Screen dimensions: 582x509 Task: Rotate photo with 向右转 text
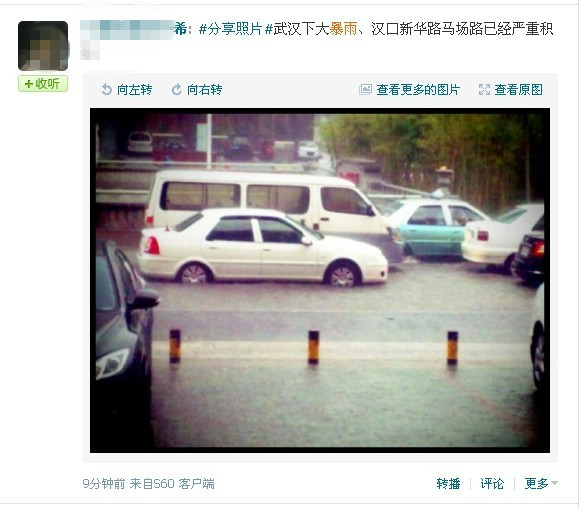[x=205, y=90]
